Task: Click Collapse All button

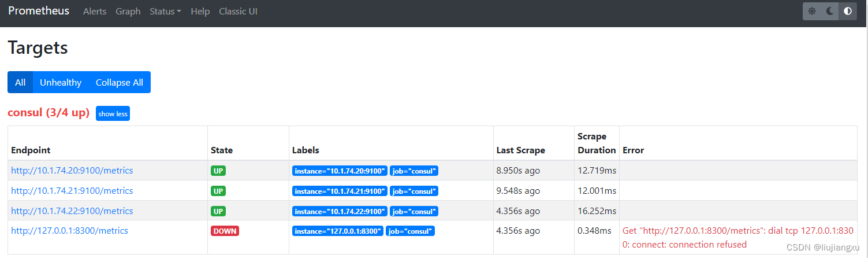Action: coord(120,82)
